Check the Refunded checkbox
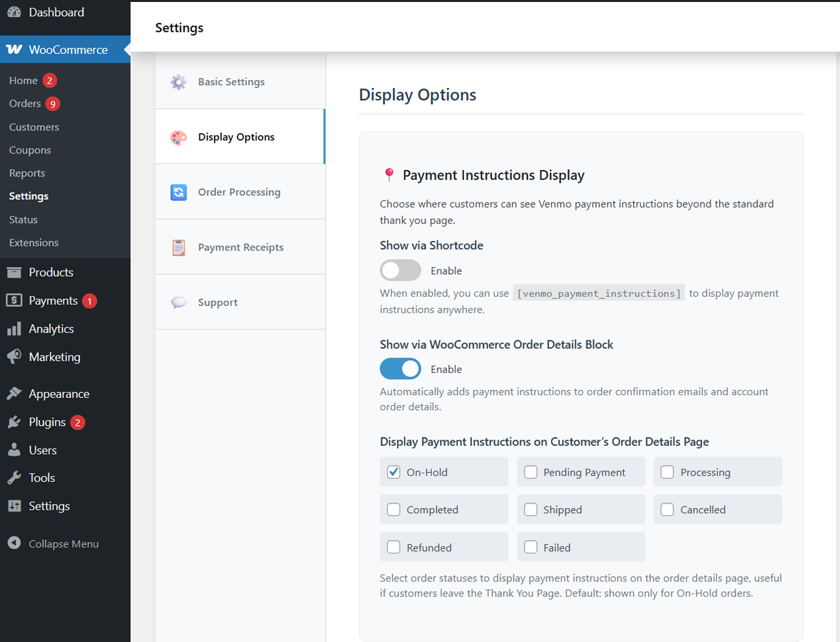This screenshot has height=642, width=840. pyautogui.click(x=394, y=548)
